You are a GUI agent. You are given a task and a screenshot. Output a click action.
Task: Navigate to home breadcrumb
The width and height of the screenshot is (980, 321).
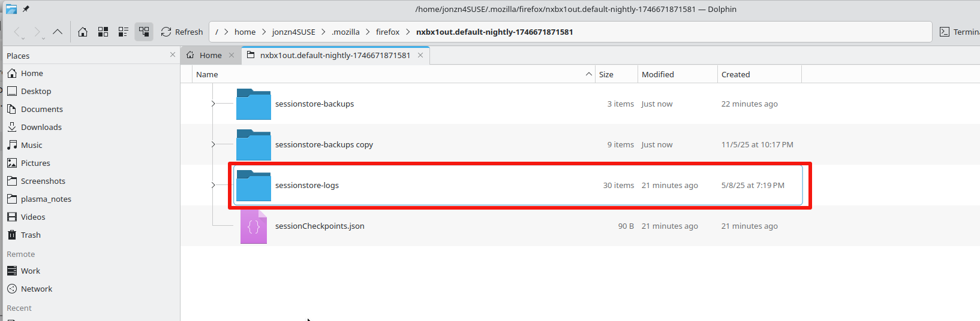(245, 32)
